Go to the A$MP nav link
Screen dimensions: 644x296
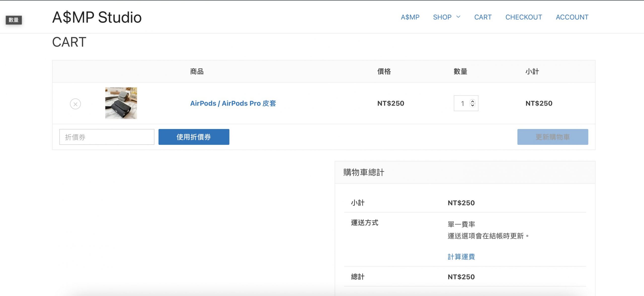click(410, 17)
